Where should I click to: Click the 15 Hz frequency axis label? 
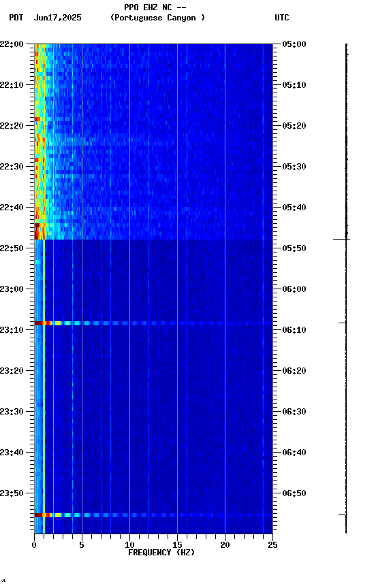[177, 545]
